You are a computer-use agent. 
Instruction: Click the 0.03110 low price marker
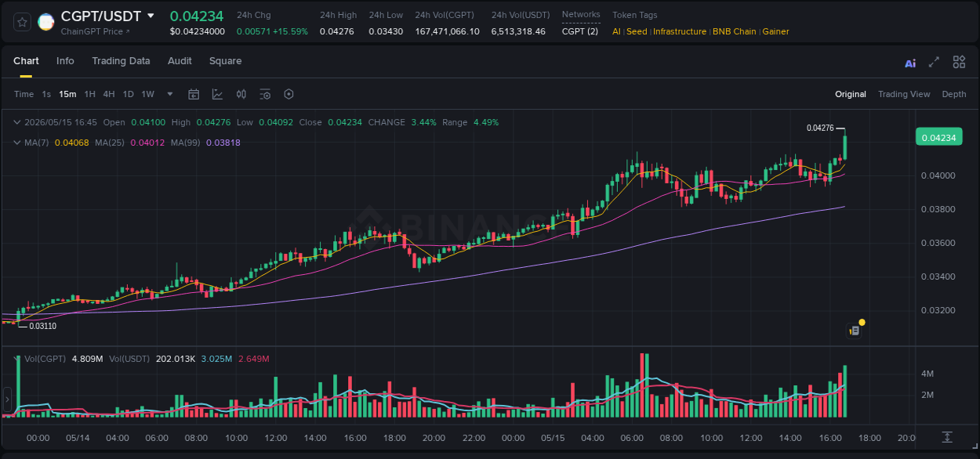[x=42, y=326]
